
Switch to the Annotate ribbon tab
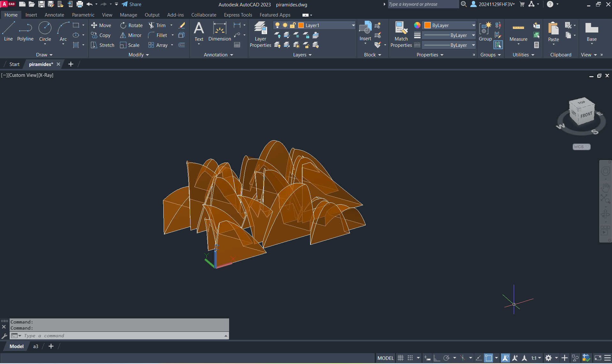pyautogui.click(x=54, y=15)
